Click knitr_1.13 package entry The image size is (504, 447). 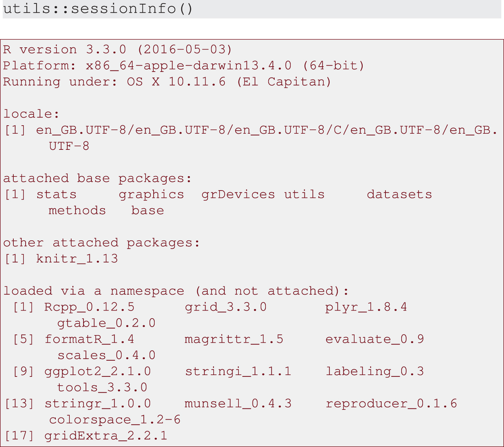tap(77, 259)
